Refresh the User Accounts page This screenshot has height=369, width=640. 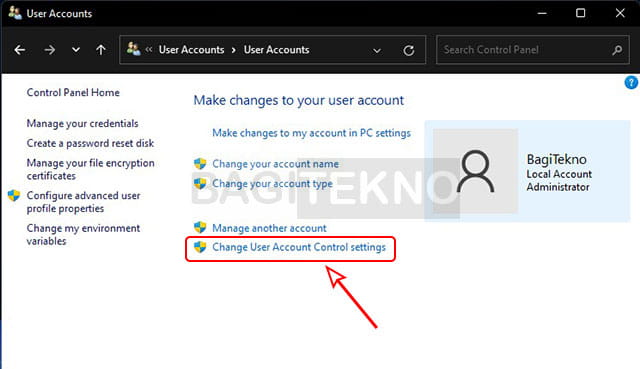(x=409, y=50)
